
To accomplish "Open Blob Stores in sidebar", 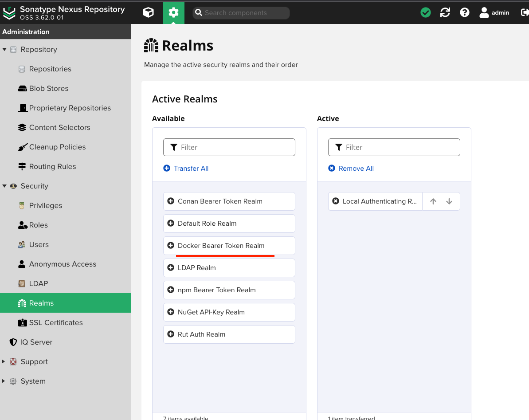I will pyautogui.click(x=49, y=89).
